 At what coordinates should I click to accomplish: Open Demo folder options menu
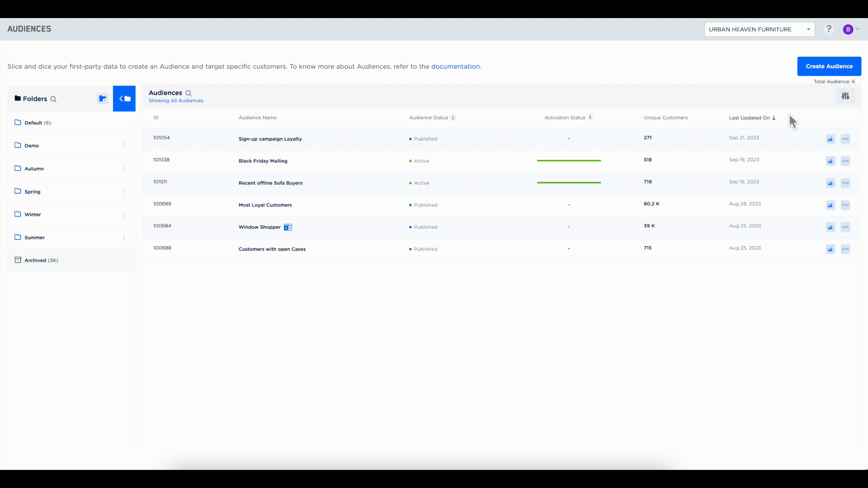coord(124,146)
